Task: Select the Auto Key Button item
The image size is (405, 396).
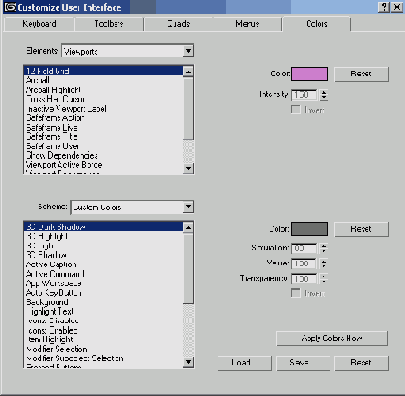Action: (x=104, y=293)
